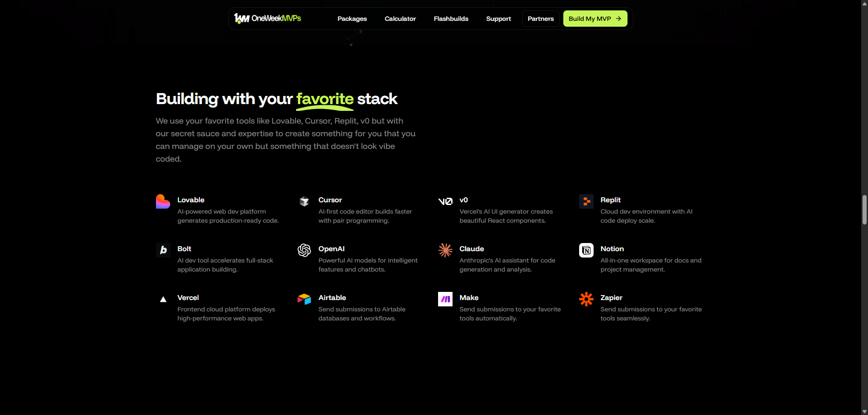Viewport: 868px width, 415px height.
Task: Click the page vertical scrollbar thumb
Action: (x=864, y=210)
